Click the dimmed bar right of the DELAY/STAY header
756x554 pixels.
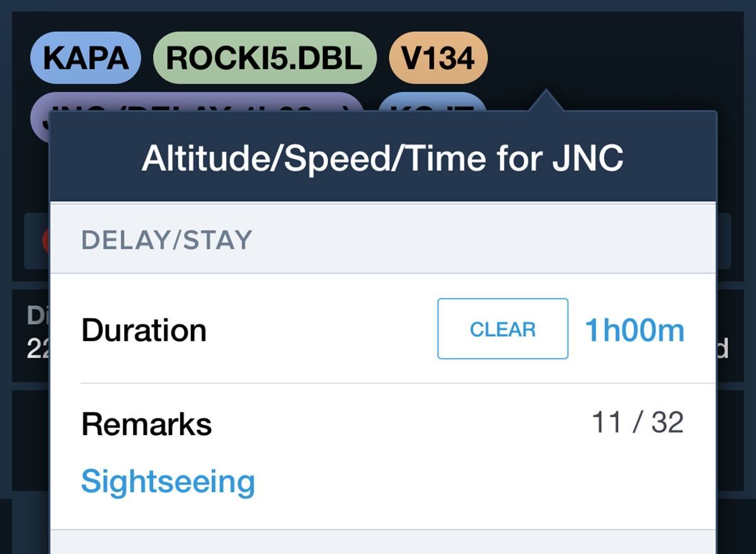click(723, 240)
